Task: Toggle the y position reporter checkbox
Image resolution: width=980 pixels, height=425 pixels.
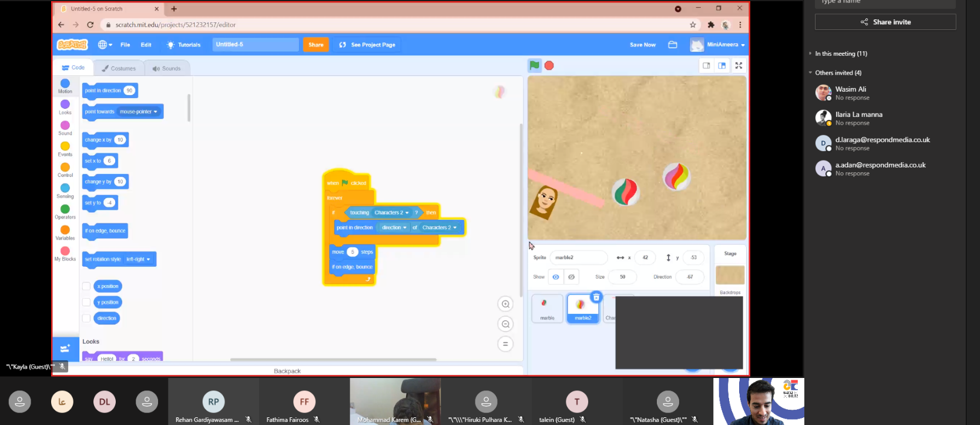Action: tap(86, 302)
